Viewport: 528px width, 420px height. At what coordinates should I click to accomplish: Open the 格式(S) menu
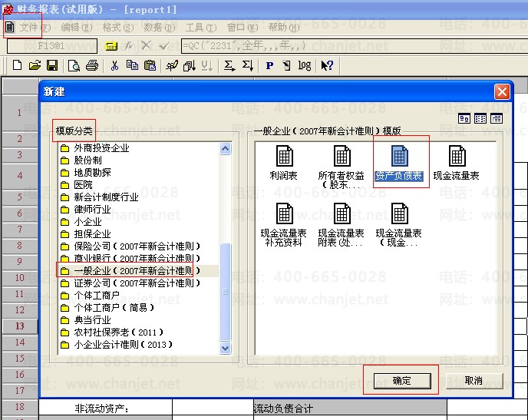point(118,28)
